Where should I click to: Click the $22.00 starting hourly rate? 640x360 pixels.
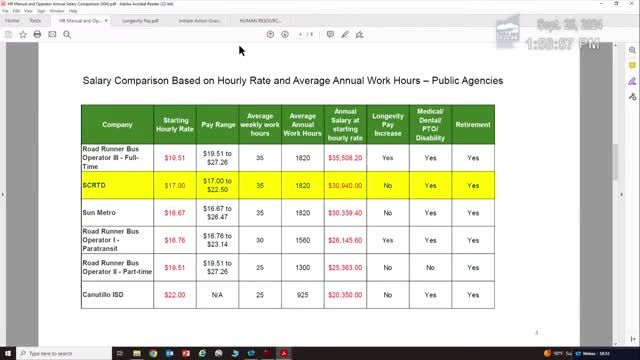click(175, 295)
